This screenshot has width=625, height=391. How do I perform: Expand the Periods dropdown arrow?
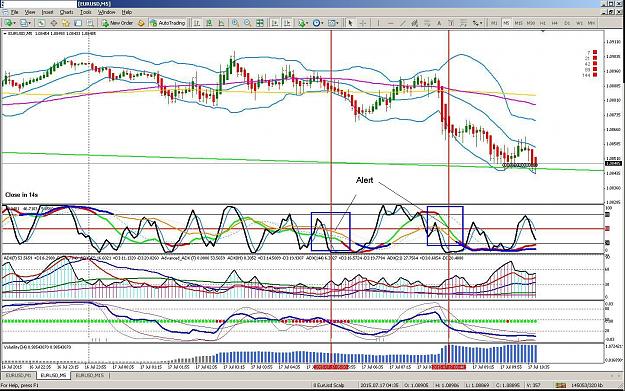point(322,23)
